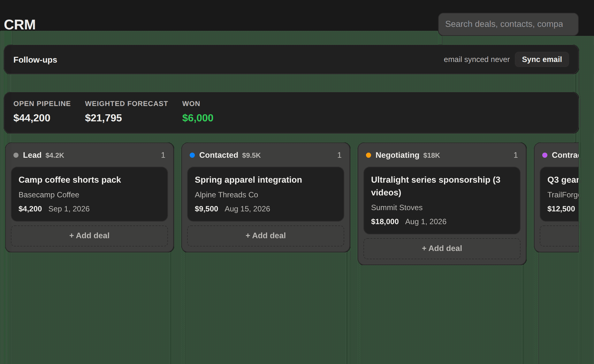The width and height of the screenshot is (594, 364).
Task: Add deal in the Contacted column
Action: tap(266, 236)
